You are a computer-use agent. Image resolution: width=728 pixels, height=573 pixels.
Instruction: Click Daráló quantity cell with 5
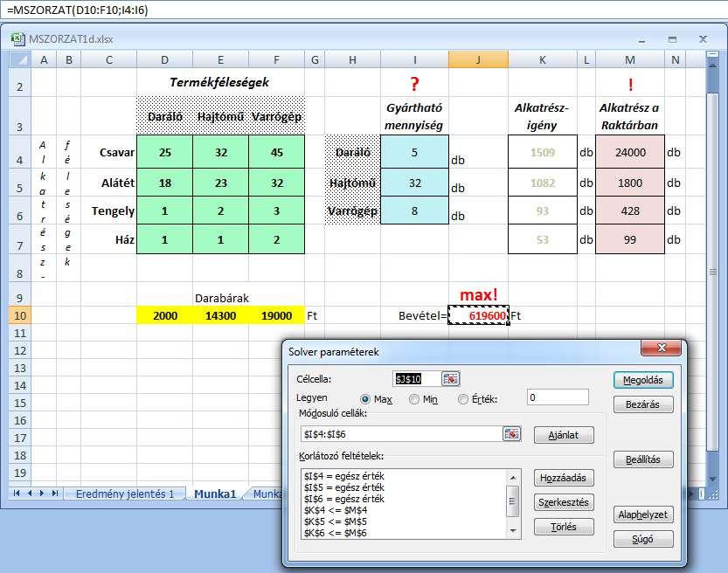point(414,152)
